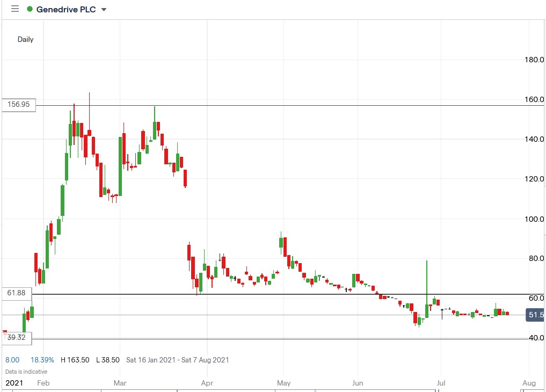Viewport: 546px width, 392px height.
Task: Select the 156.95 high price level marker
Action: point(18,105)
